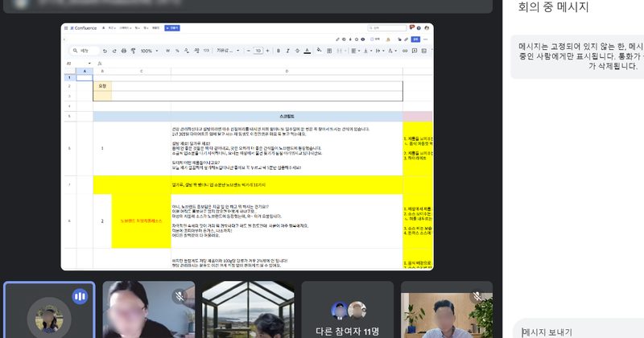Viewport: 644px width, 338px height.
Task: Open the font family dropdown
Action: tap(228, 51)
